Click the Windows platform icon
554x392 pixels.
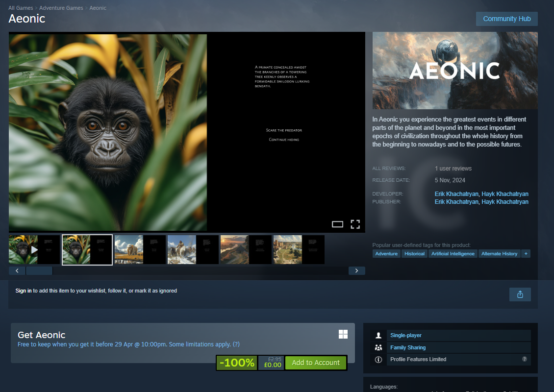343,334
